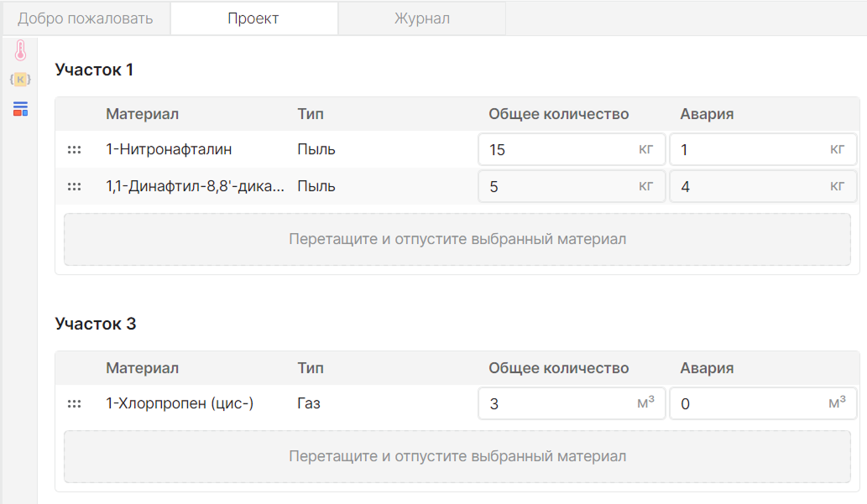Viewport: 867px width, 504px height.
Task: Click drop zone under Участок 3 table
Action: pos(457,456)
